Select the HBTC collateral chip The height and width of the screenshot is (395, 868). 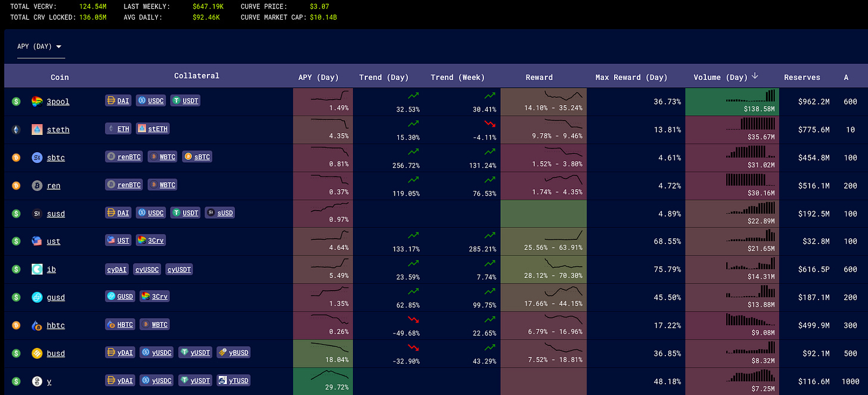point(120,325)
